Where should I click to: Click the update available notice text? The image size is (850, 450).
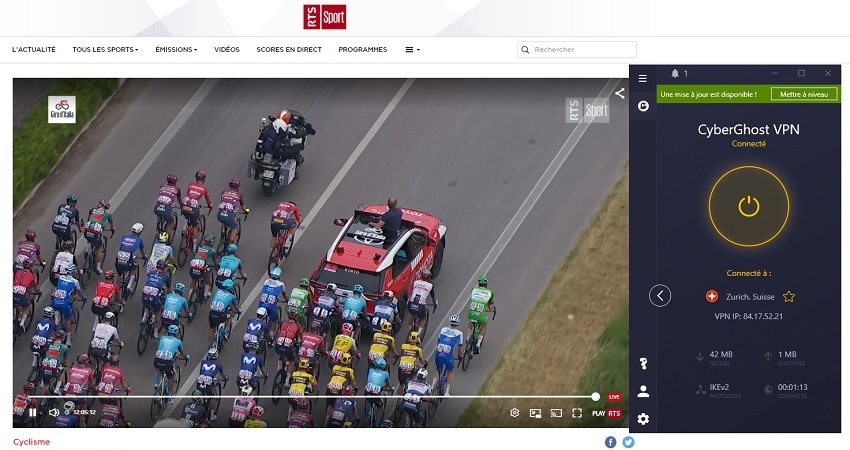point(709,94)
